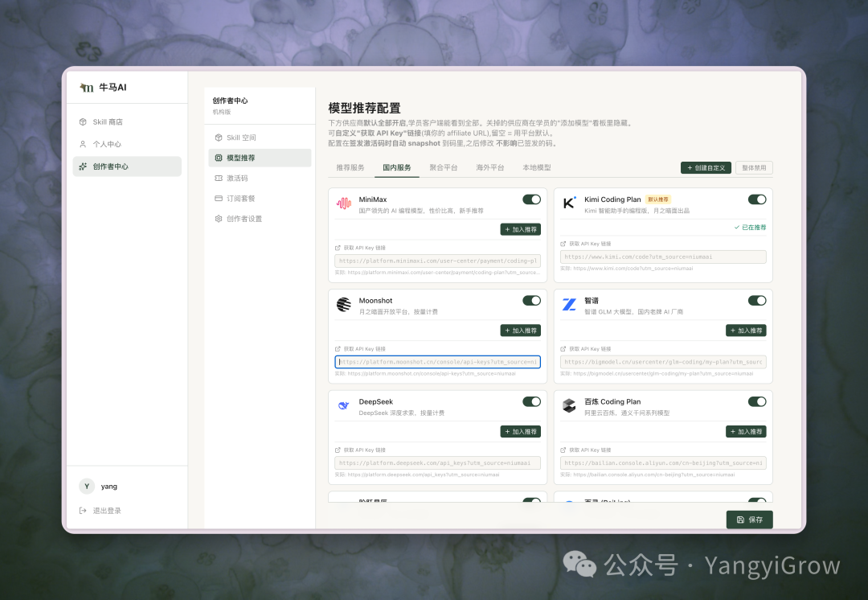868x600 pixels.
Task: Click 已在推荐 status on Kimi card
Action: click(750, 227)
